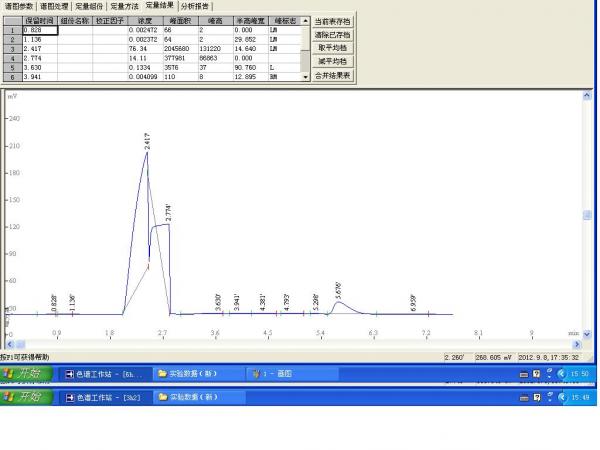
Task: Select table cell with 2.774
Action: [x=40, y=58]
